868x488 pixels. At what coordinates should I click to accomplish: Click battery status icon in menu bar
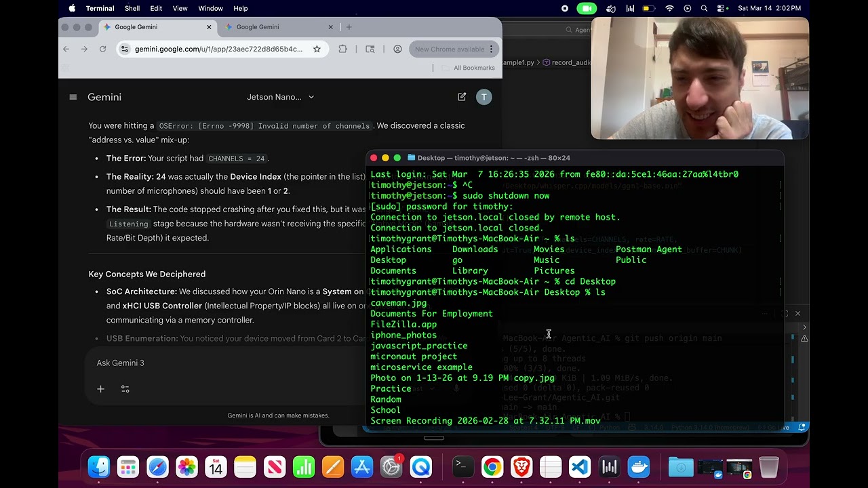pyautogui.click(x=649, y=8)
